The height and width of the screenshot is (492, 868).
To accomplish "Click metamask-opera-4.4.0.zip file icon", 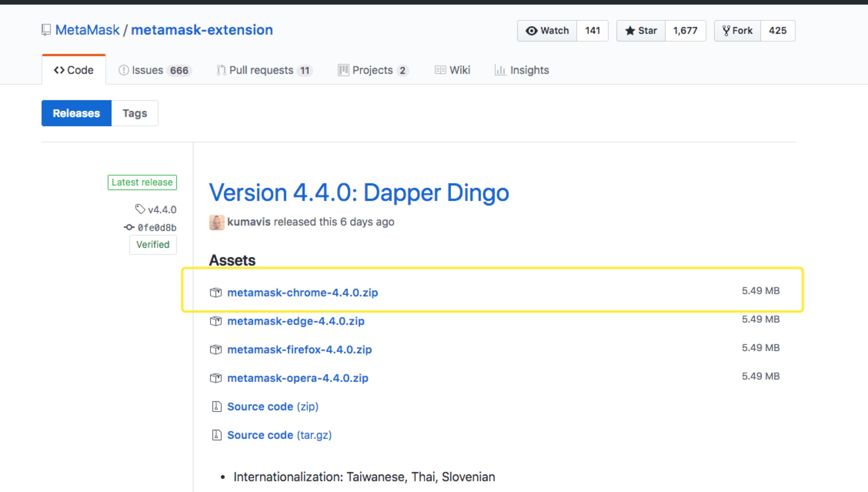I will click(216, 378).
